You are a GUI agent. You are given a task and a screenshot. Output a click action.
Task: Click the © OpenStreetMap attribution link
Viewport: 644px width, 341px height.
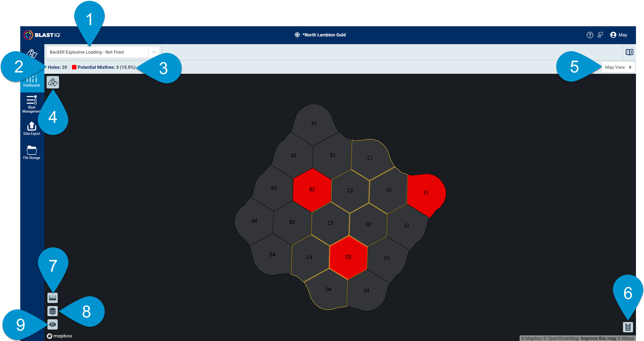point(561,338)
